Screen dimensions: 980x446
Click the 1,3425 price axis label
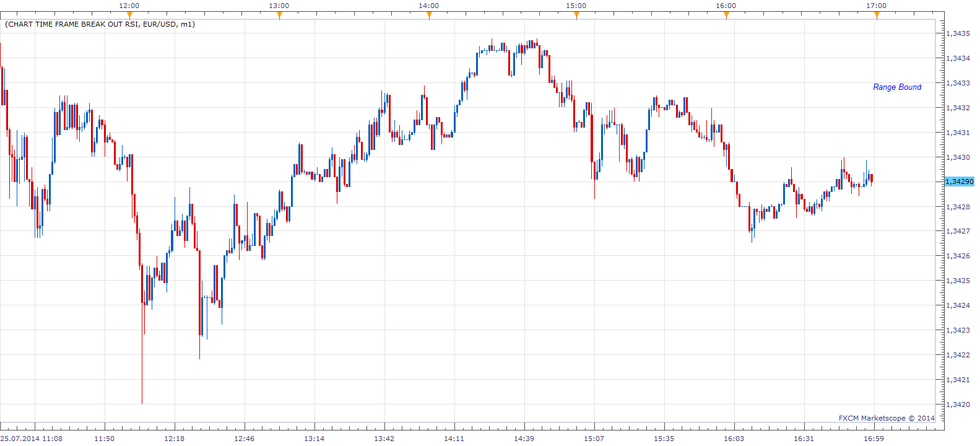coord(958,281)
